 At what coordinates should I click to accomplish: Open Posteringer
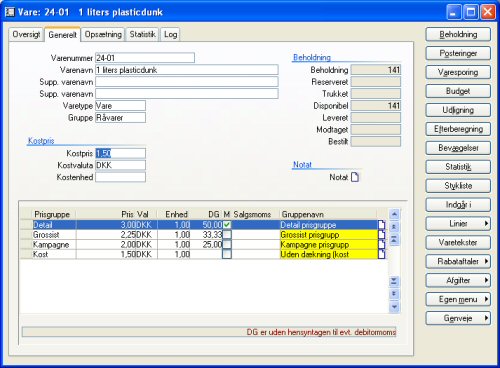[458, 53]
